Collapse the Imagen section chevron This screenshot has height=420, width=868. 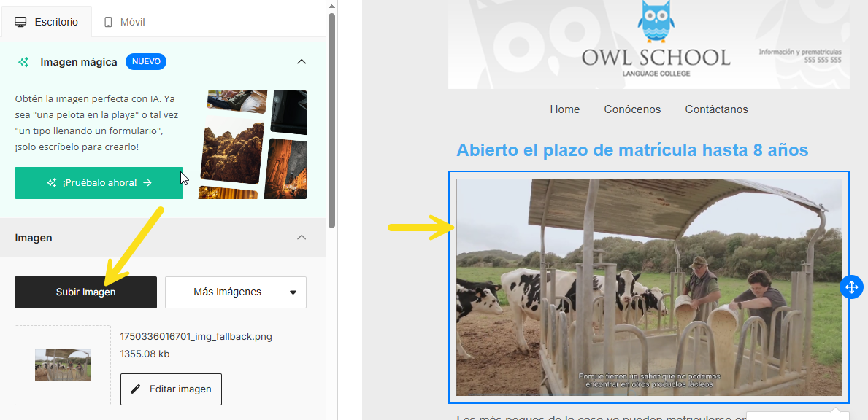click(x=302, y=238)
